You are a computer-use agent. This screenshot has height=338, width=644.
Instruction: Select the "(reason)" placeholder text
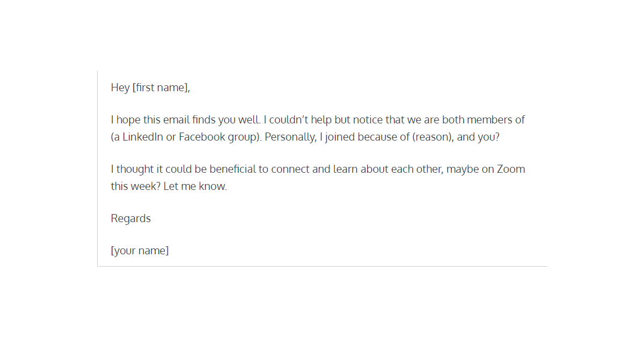(433, 137)
